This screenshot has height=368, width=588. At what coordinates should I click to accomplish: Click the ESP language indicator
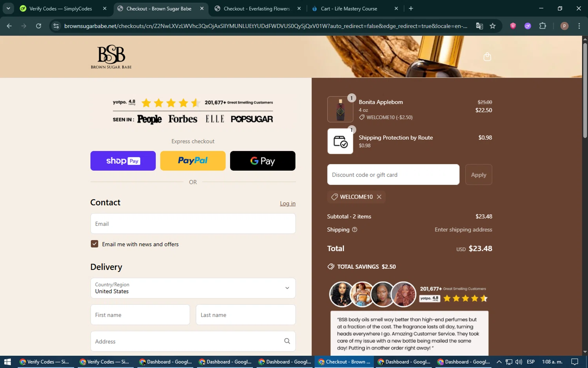pyautogui.click(x=531, y=362)
